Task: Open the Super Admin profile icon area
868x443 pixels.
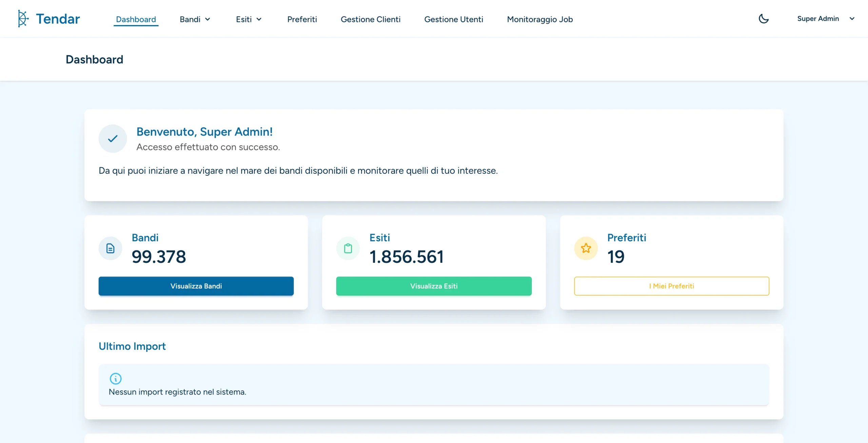Action: tap(818, 19)
